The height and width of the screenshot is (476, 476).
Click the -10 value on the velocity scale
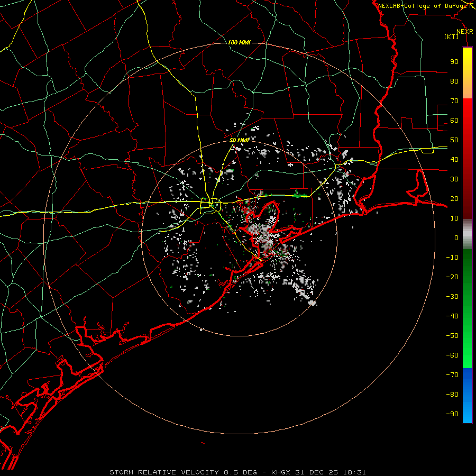coord(452,258)
